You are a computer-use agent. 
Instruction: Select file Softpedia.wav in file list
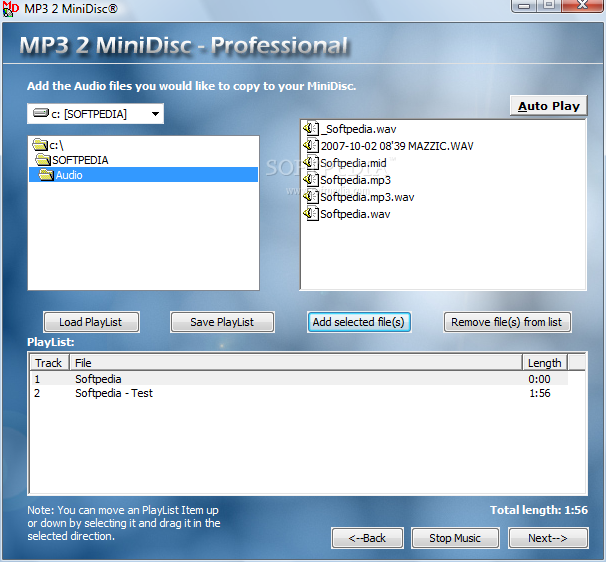[355, 214]
